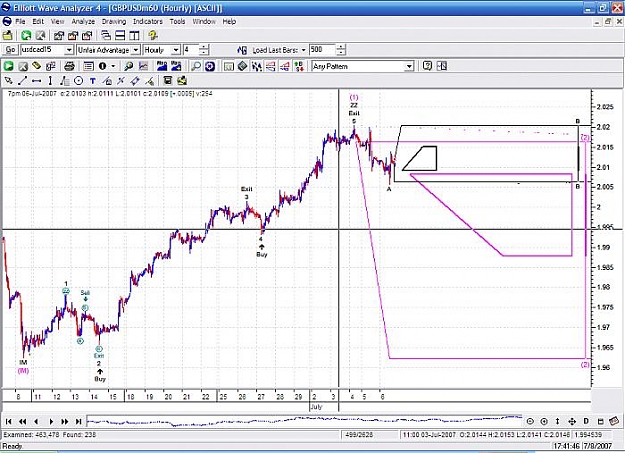
Task: Click the list properties icon after the printer
Action: (x=88, y=66)
